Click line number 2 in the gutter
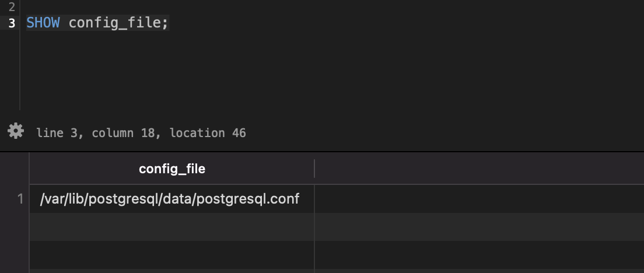Viewport: 644px width, 273px height. click(12, 7)
